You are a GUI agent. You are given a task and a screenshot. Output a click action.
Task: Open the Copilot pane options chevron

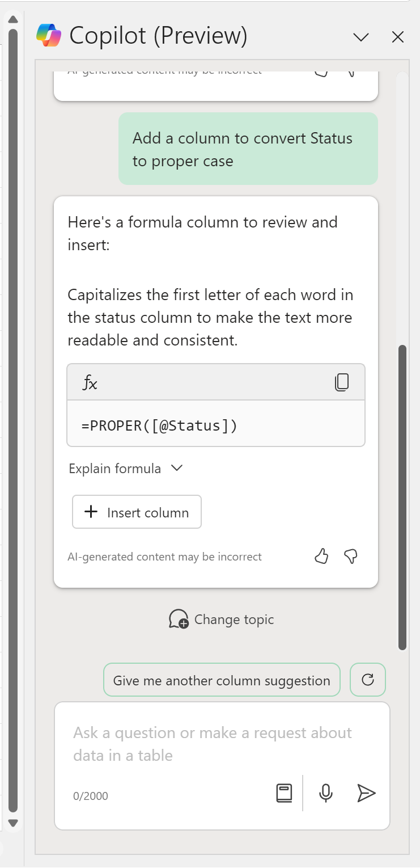[x=360, y=37]
